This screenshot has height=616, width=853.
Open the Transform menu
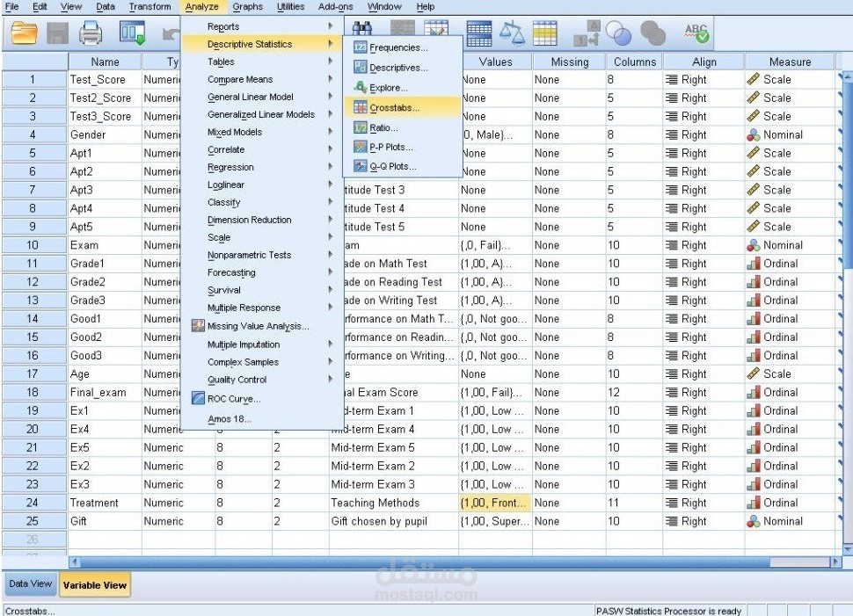pos(150,6)
